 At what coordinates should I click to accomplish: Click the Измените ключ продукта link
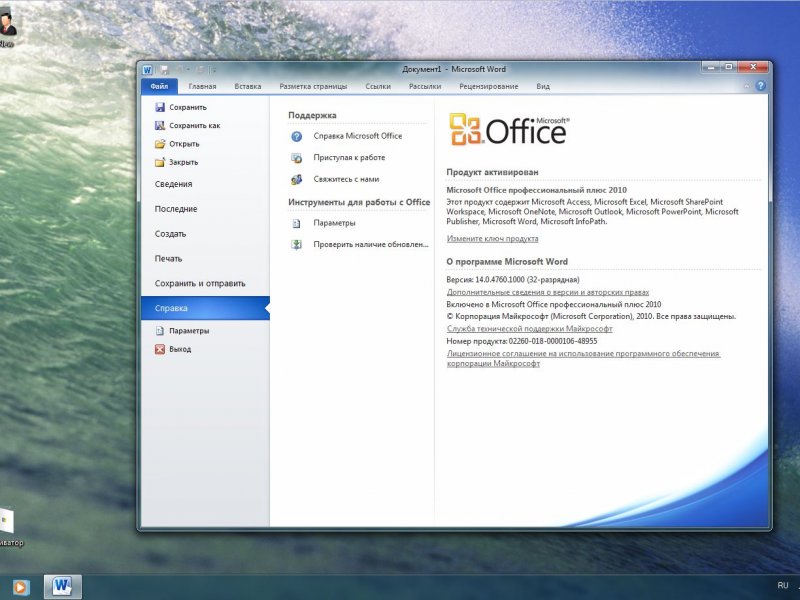point(492,238)
